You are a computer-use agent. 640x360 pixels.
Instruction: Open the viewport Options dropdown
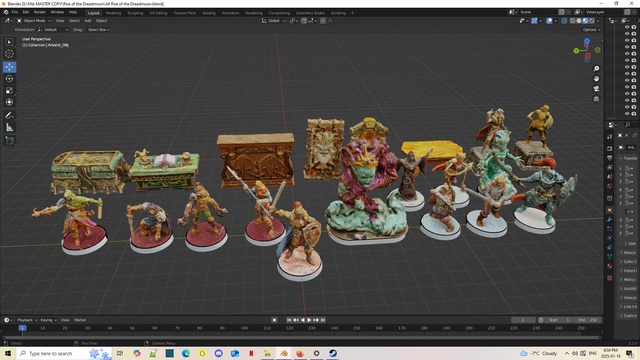(x=591, y=30)
